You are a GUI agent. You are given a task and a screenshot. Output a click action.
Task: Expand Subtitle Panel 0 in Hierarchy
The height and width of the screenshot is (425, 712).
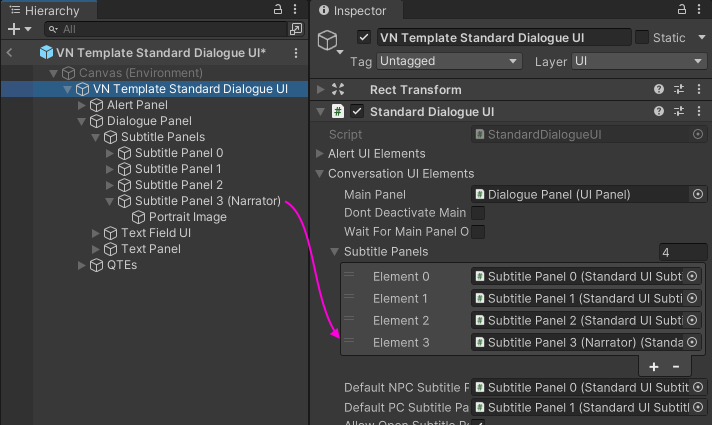click(109, 153)
